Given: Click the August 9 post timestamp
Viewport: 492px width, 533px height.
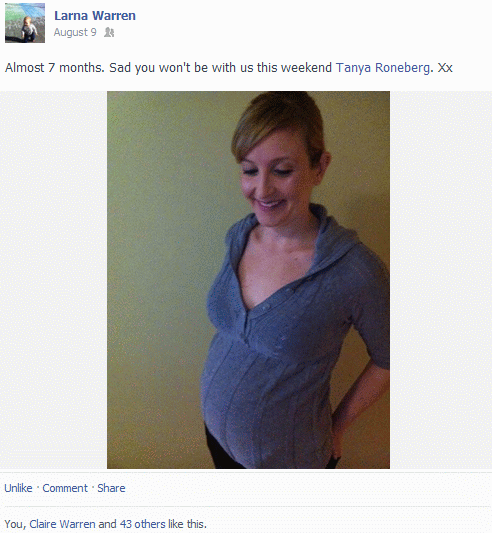Looking at the screenshot, I should 75,32.
